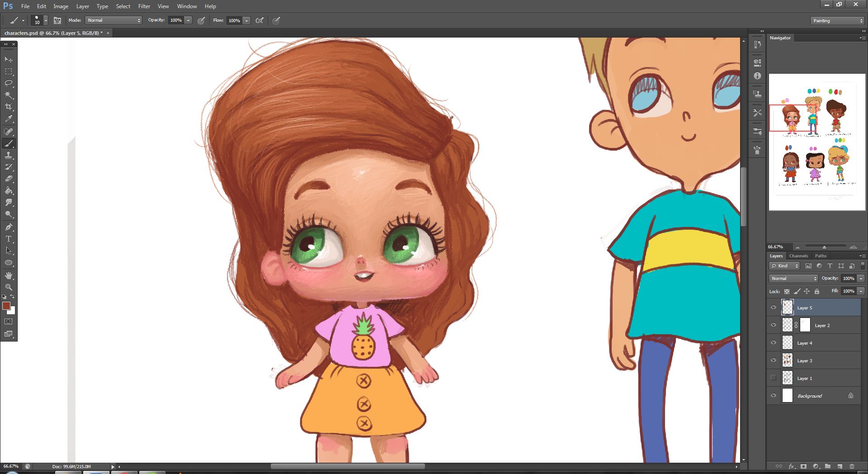Hide the Background layer
Viewport: 868px width, 474px height.
(x=774, y=396)
